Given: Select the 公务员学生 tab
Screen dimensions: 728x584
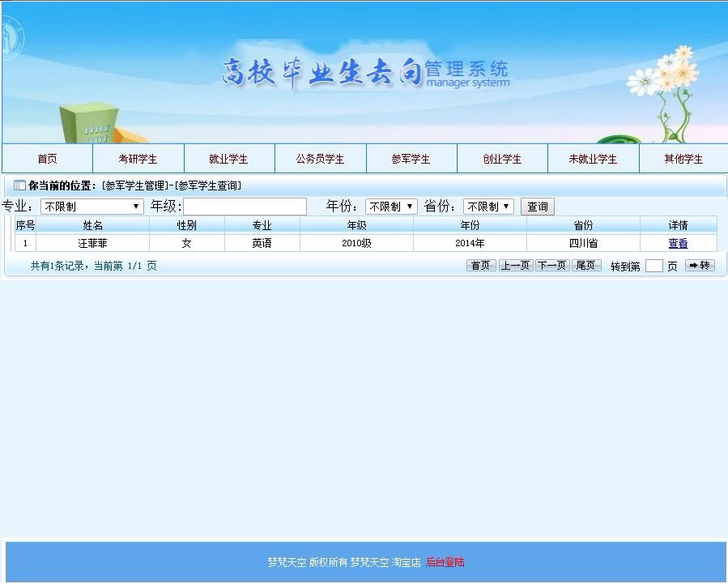Looking at the screenshot, I should tap(321, 159).
